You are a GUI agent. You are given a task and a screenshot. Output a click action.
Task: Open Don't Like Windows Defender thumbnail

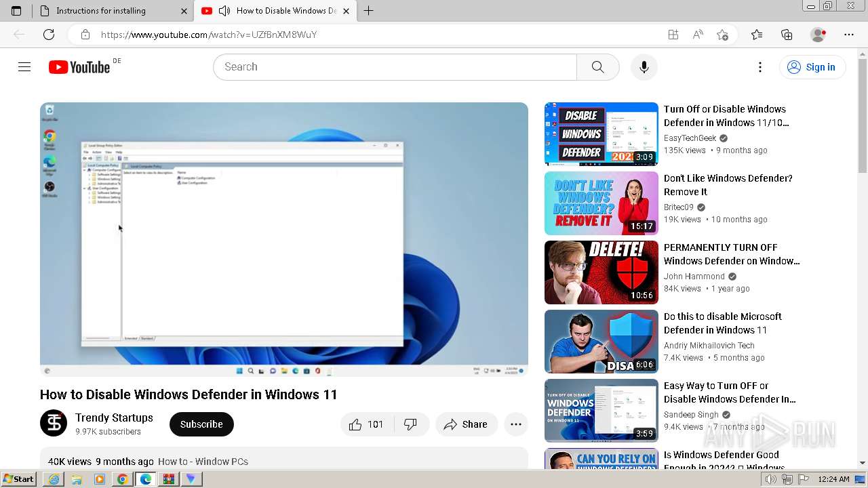tap(601, 203)
